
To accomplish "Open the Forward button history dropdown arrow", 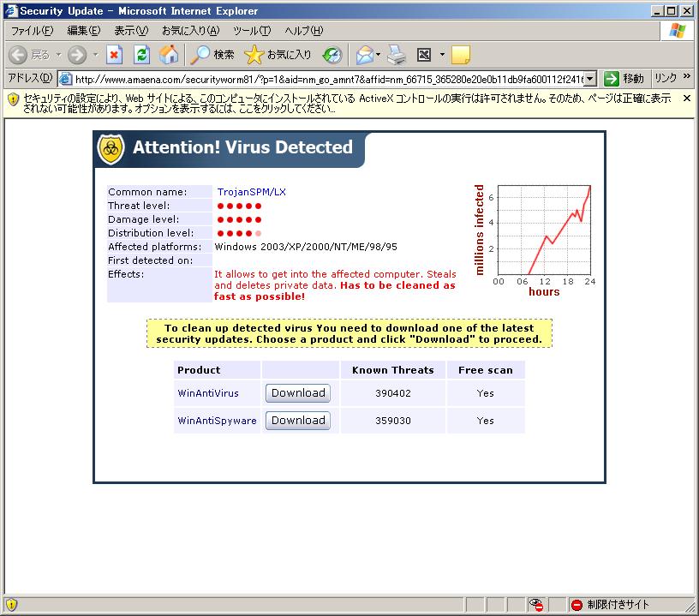I will click(x=95, y=56).
